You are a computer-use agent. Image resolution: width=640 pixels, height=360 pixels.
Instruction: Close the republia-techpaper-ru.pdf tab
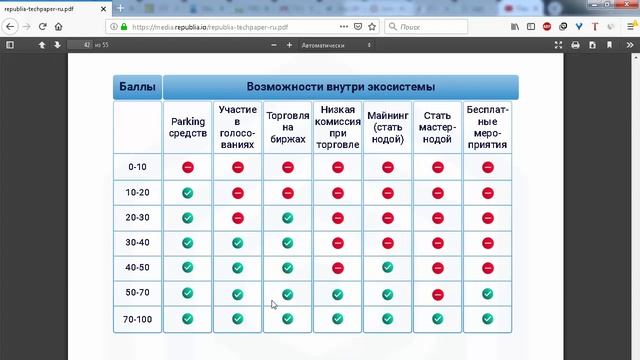(x=103, y=9)
